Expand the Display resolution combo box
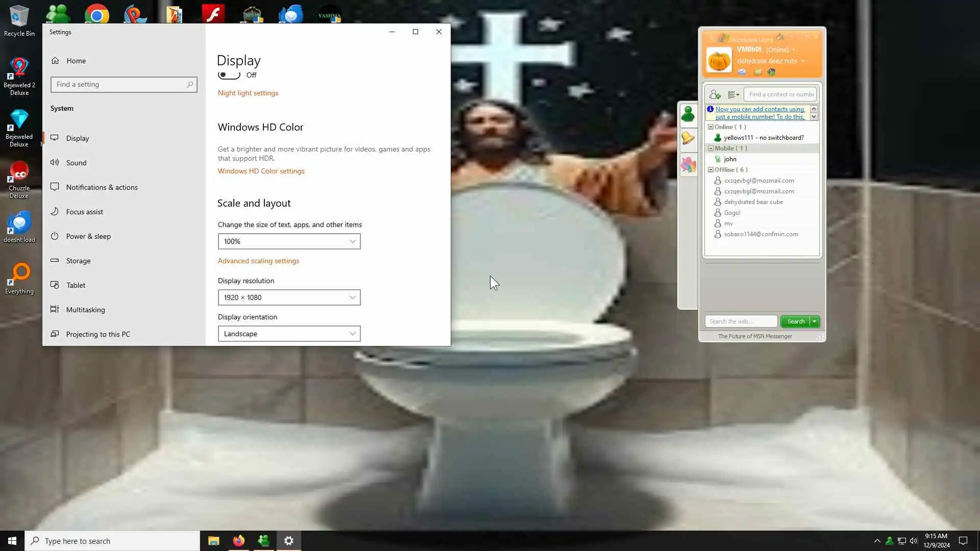The height and width of the screenshot is (551, 980). click(x=289, y=297)
